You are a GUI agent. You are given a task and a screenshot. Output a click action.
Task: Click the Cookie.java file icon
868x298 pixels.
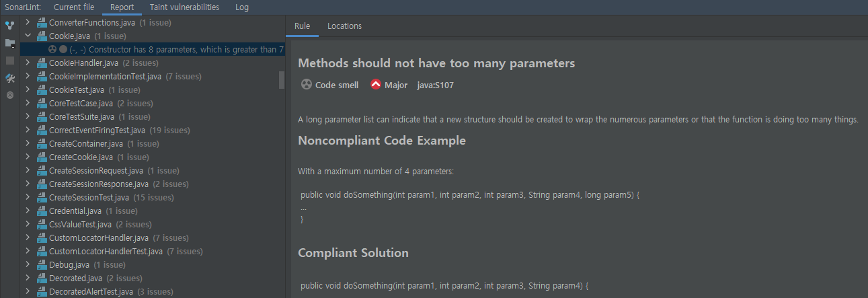coord(42,36)
